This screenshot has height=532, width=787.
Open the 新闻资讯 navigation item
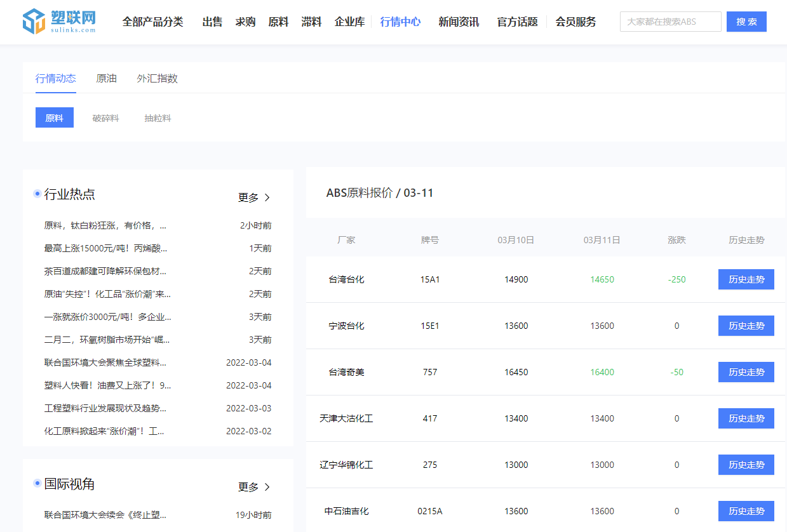pyautogui.click(x=459, y=22)
